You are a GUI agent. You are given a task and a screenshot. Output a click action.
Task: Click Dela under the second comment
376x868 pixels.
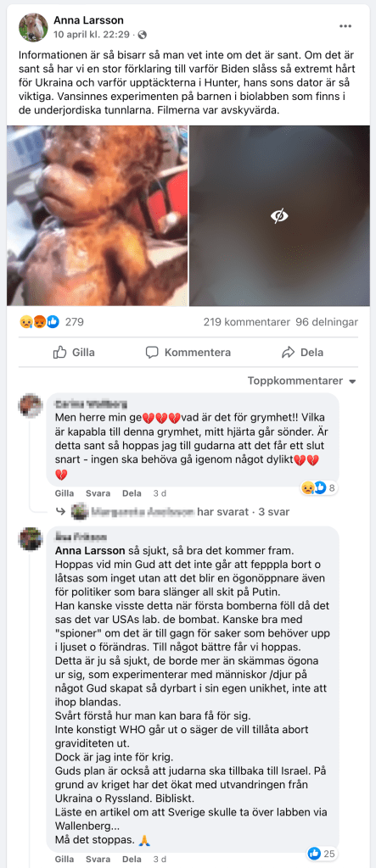click(132, 860)
